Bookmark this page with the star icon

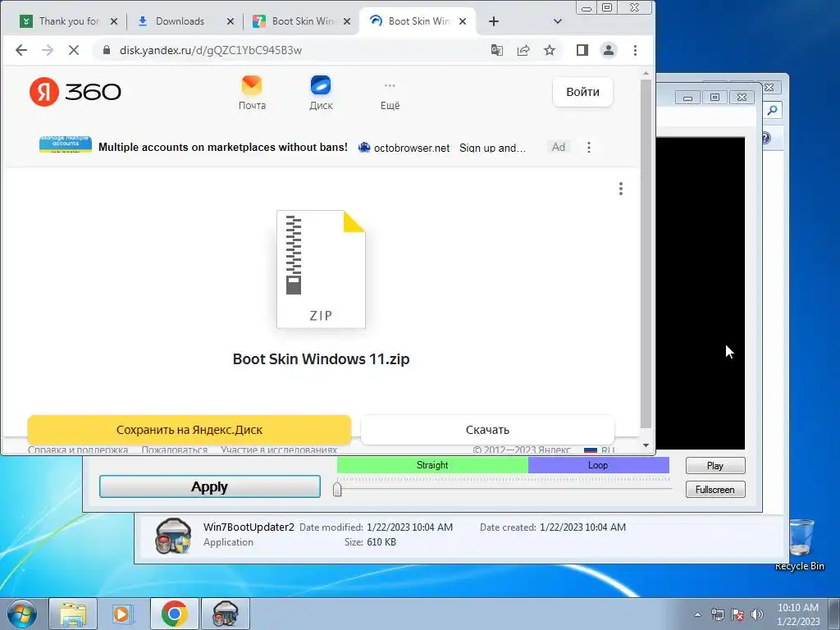550,50
